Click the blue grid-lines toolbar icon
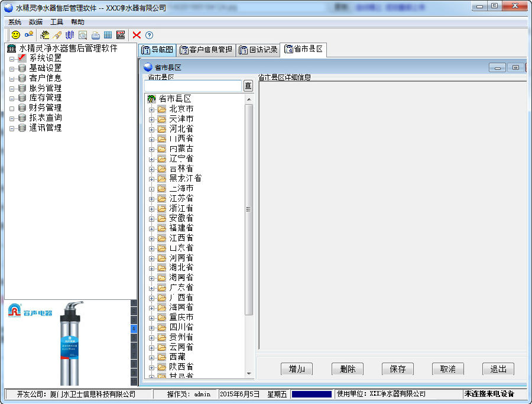 (x=70, y=35)
